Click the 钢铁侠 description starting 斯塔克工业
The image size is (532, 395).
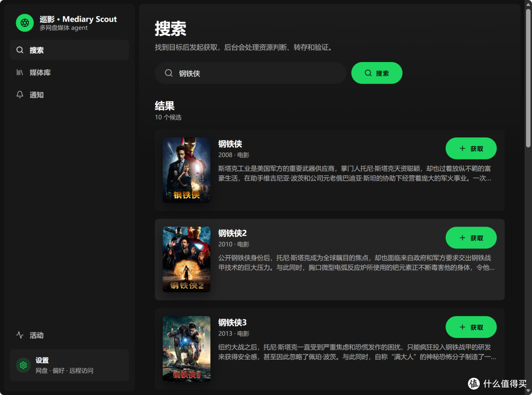coord(355,173)
